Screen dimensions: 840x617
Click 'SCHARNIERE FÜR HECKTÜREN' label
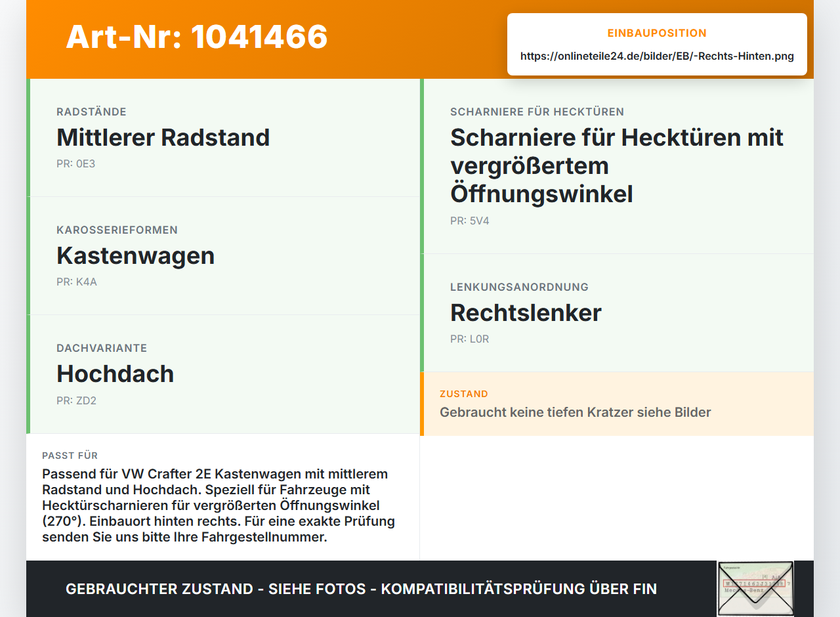537,112
